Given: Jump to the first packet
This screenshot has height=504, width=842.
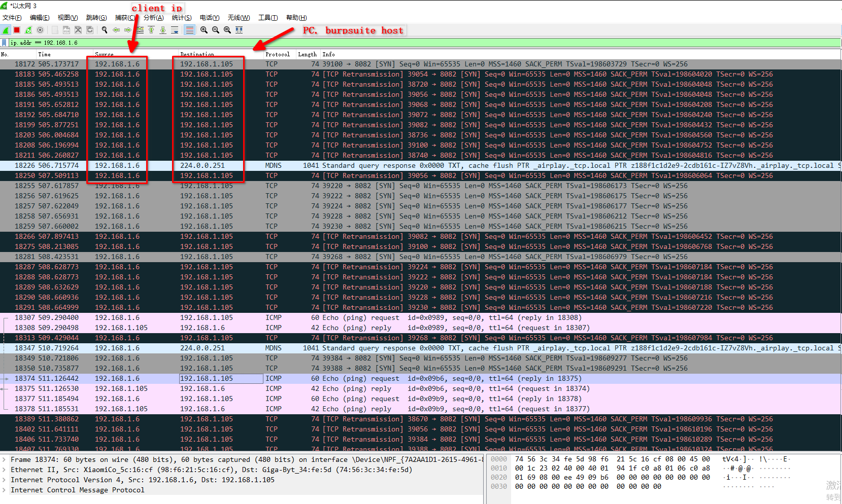Looking at the screenshot, I should point(151,30).
